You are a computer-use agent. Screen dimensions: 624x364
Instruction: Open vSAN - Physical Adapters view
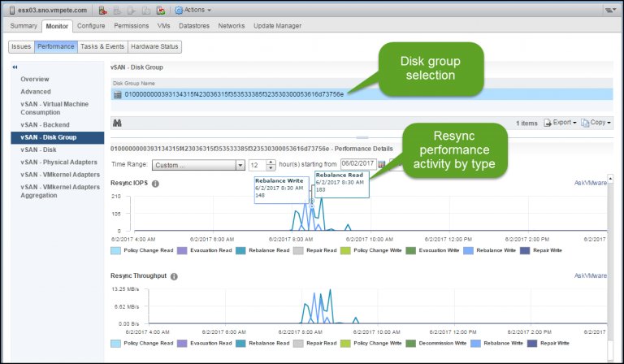pos(58,162)
